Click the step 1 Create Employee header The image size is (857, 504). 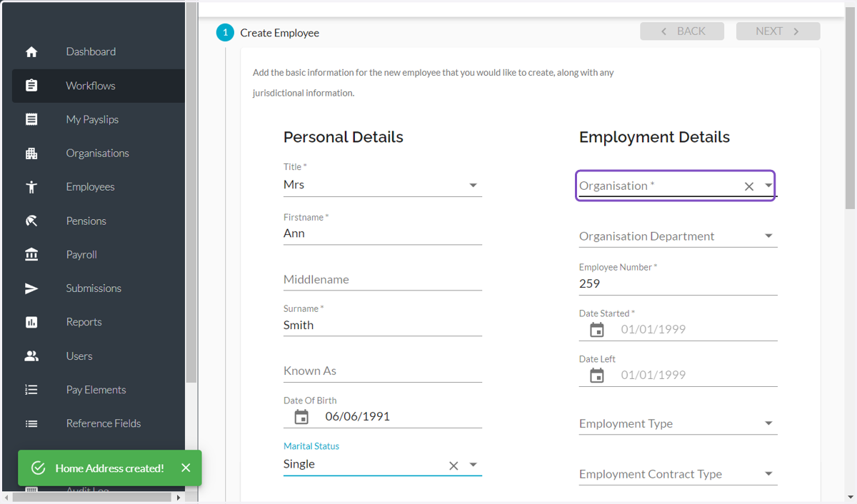[x=269, y=33]
